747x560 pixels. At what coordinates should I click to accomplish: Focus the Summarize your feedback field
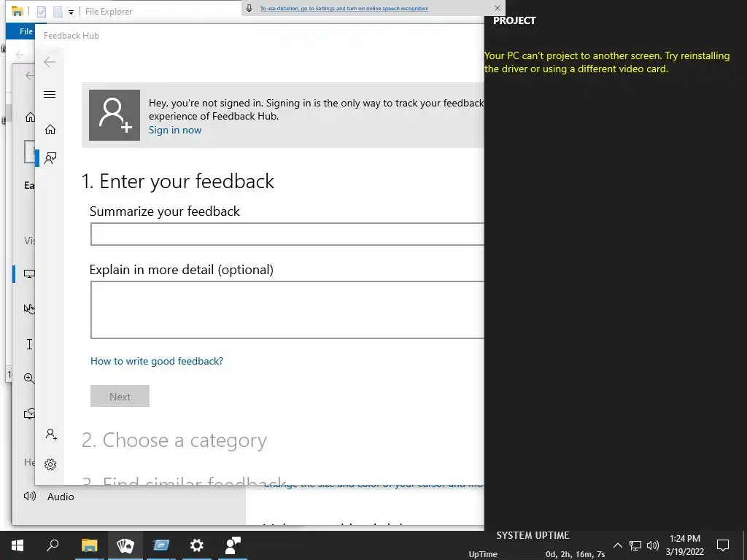point(287,234)
